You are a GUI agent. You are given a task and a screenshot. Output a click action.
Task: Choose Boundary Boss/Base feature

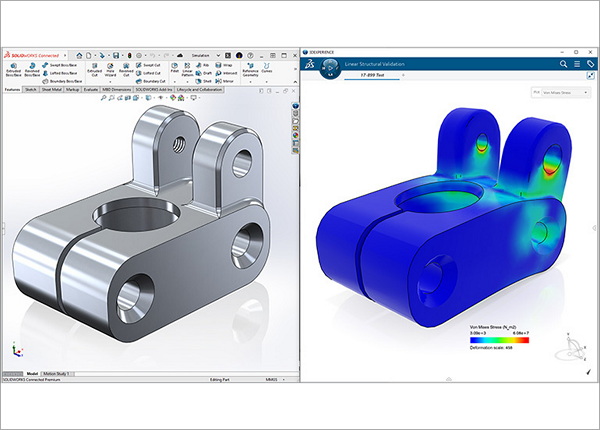pyautogui.click(x=62, y=81)
